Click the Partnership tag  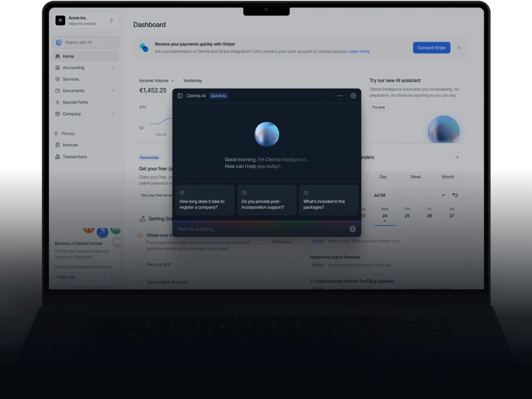click(149, 158)
